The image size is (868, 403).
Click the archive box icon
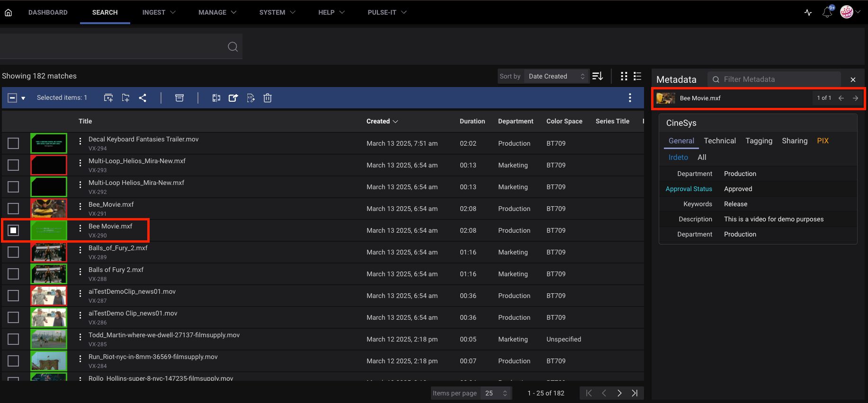pos(179,98)
